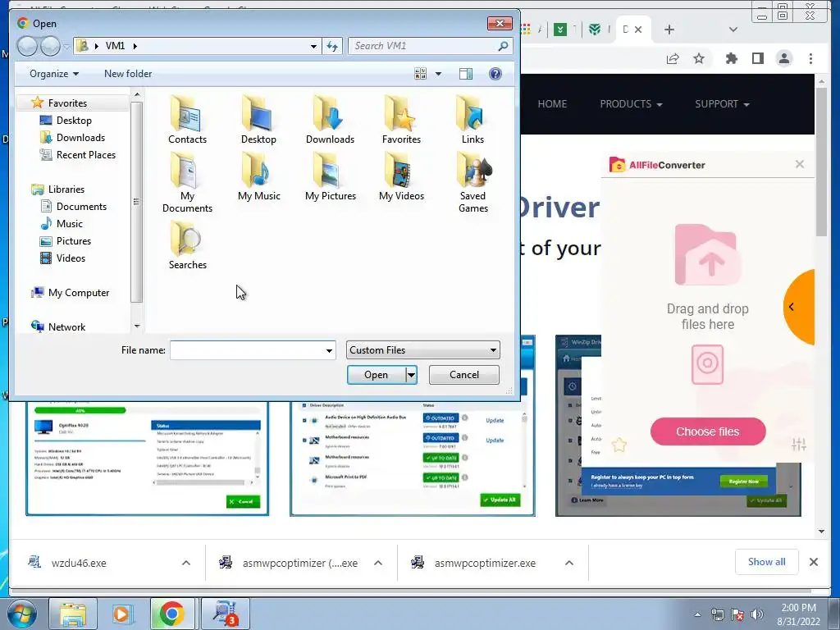Select the Saved Games folder
This screenshot has width=840, height=630.
(x=473, y=182)
